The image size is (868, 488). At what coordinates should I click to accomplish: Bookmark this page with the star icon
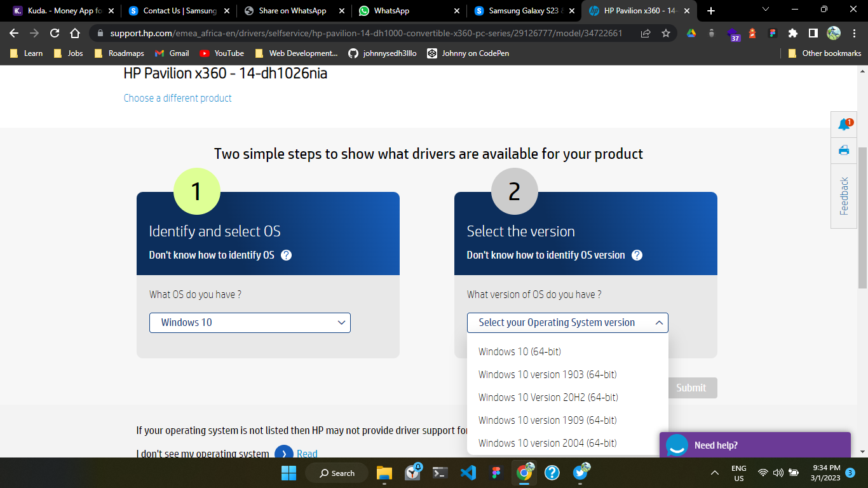(665, 33)
